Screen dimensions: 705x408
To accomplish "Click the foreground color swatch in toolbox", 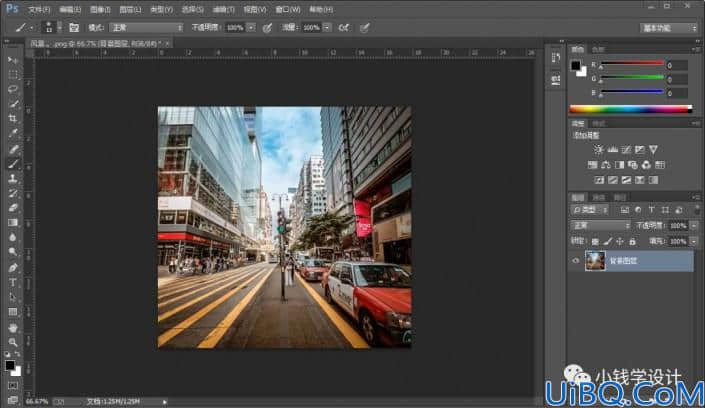I will click(x=10, y=365).
